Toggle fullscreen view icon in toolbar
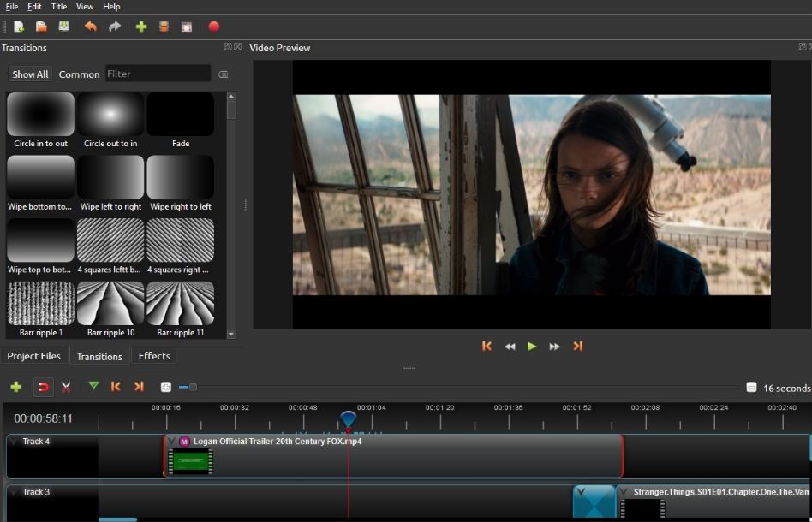Screen dimensions: 812x522 pyautogui.click(x=187, y=27)
